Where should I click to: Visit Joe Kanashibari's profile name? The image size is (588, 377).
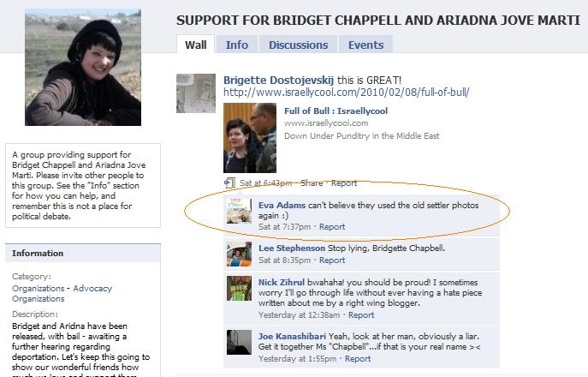point(292,336)
